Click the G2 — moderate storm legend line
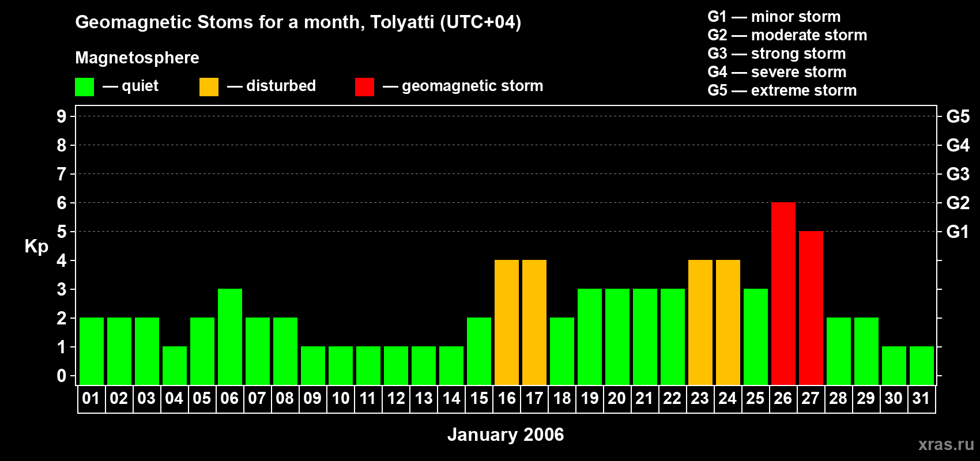Viewport: 980px width, 461px height. tap(787, 35)
